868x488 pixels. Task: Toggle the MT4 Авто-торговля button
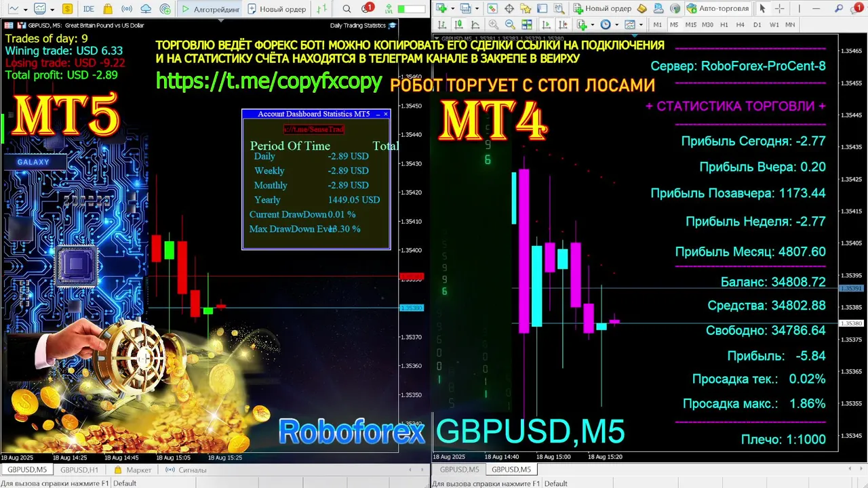coord(717,8)
